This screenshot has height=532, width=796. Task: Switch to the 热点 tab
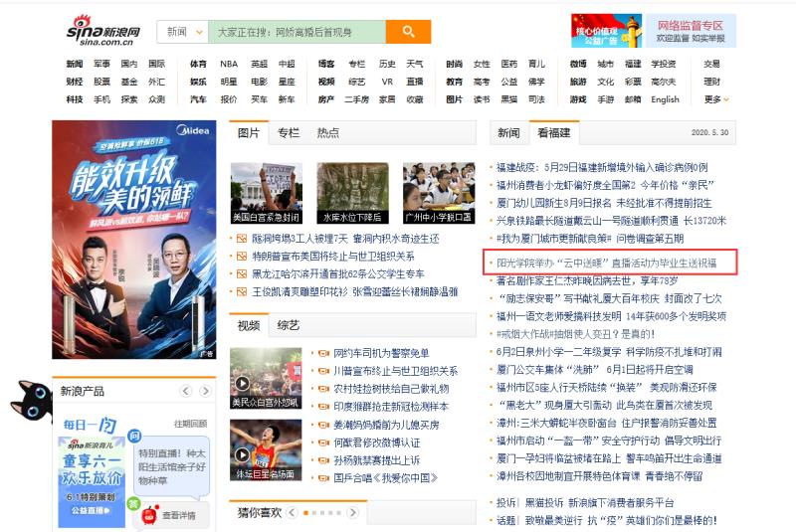point(327,133)
